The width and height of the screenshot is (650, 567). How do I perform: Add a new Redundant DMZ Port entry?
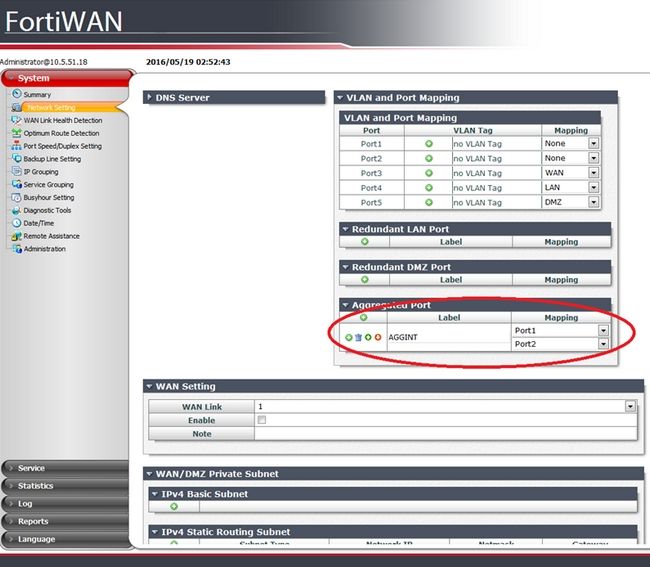point(365,279)
